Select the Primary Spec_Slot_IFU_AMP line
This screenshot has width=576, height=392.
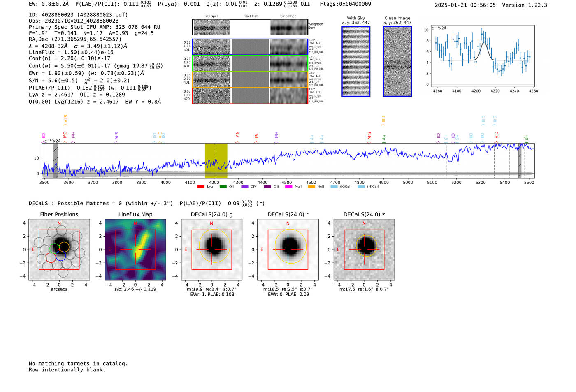point(95,27)
